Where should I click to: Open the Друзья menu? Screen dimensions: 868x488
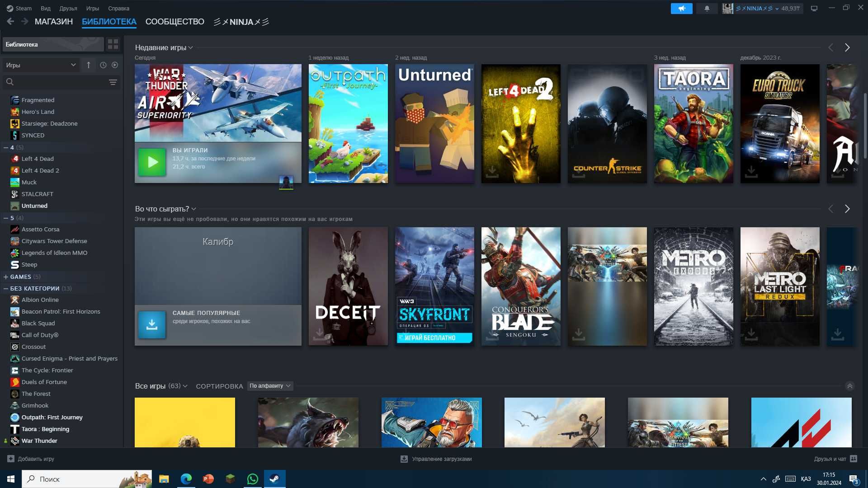point(68,8)
